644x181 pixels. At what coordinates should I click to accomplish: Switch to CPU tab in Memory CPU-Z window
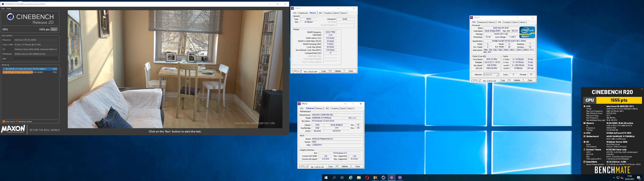295,13
